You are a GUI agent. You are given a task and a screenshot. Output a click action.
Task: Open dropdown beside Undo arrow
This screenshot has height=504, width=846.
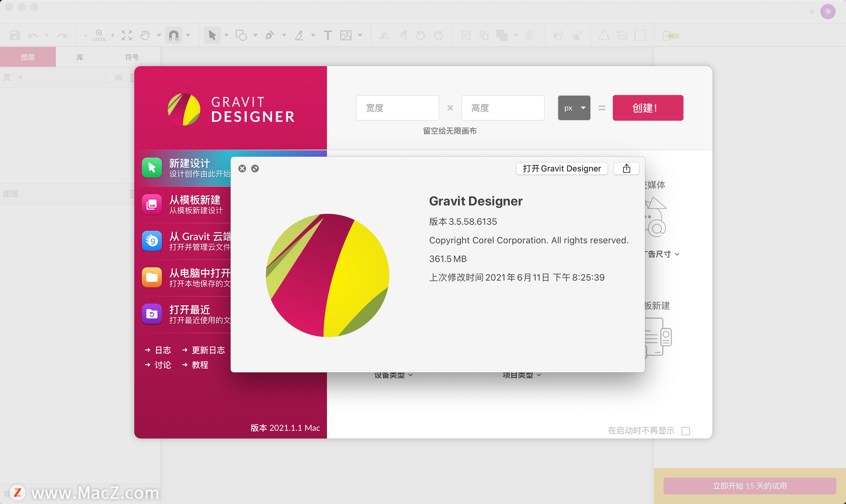[x=47, y=35]
